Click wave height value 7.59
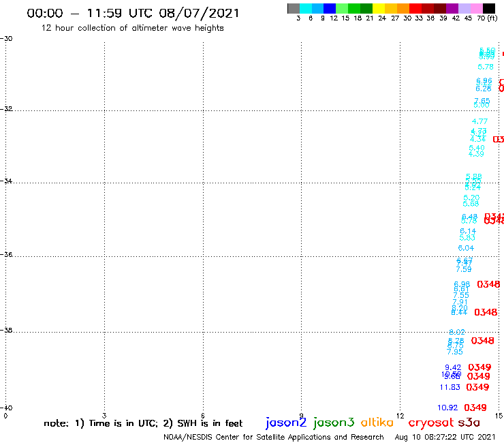 pyautogui.click(x=464, y=269)
